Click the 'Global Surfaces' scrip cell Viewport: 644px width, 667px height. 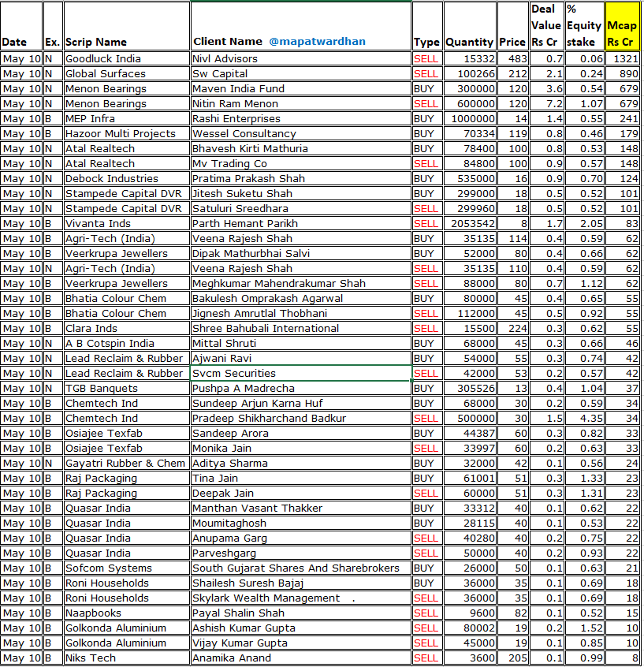(127, 73)
